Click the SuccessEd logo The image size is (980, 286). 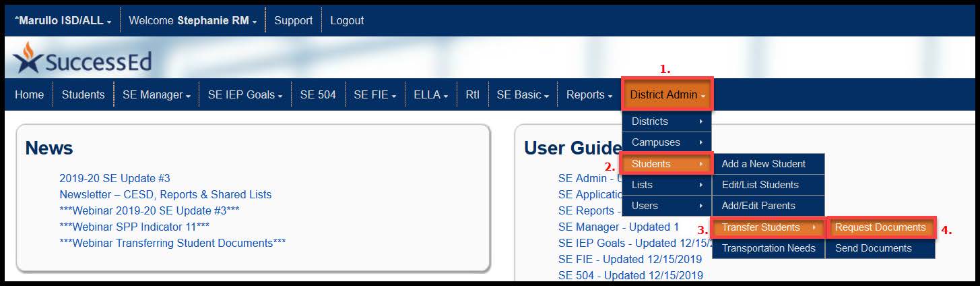82,61
